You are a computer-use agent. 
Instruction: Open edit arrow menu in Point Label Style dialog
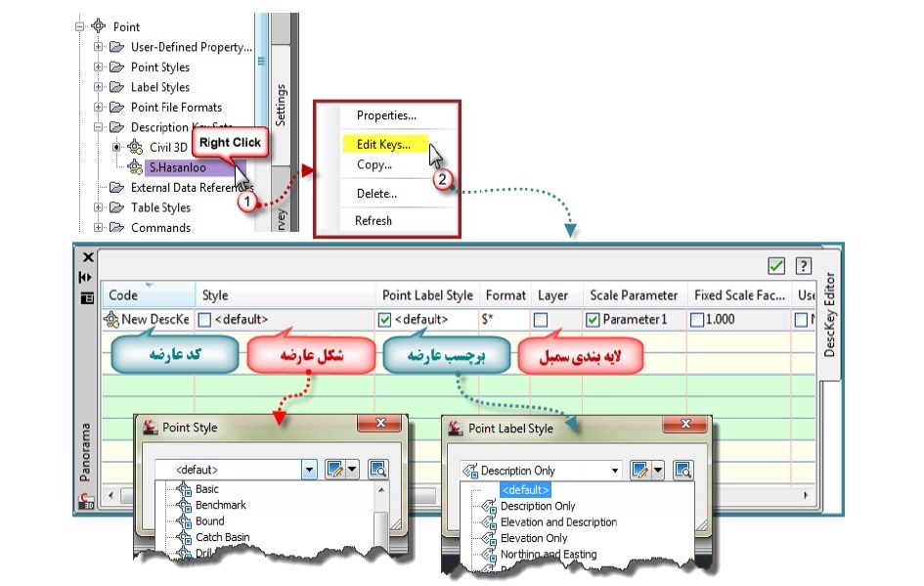pos(658,471)
